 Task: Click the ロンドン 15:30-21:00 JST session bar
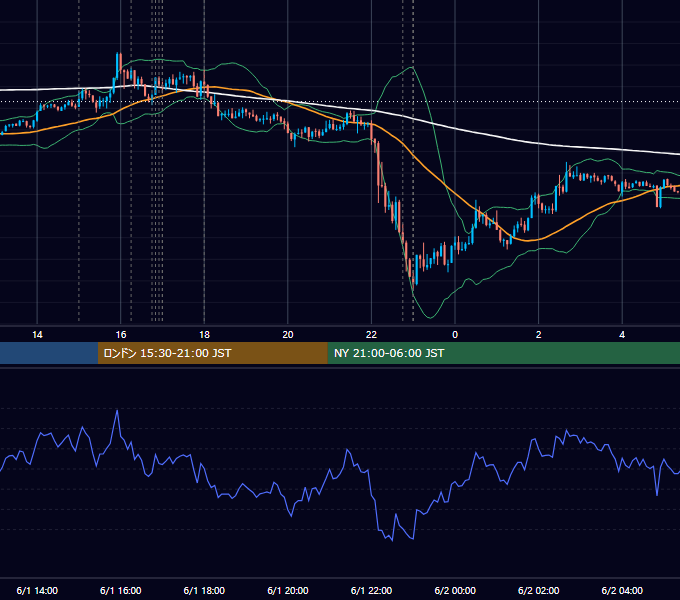click(212, 353)
